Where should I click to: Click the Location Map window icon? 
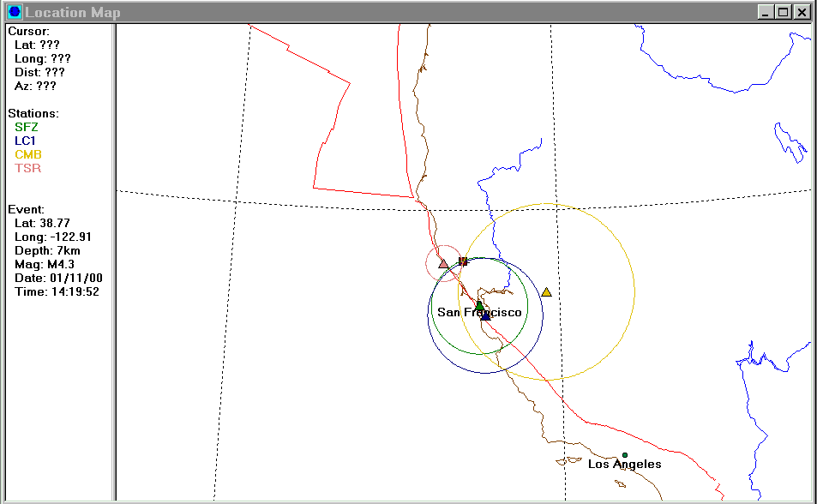click(15, 12)
